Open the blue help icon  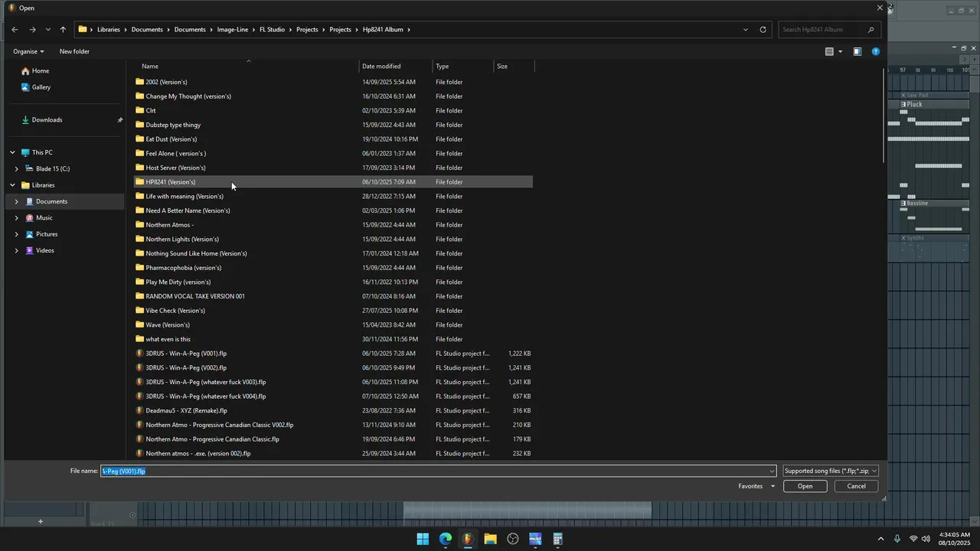pyautogui.click(x=876, y=52)
